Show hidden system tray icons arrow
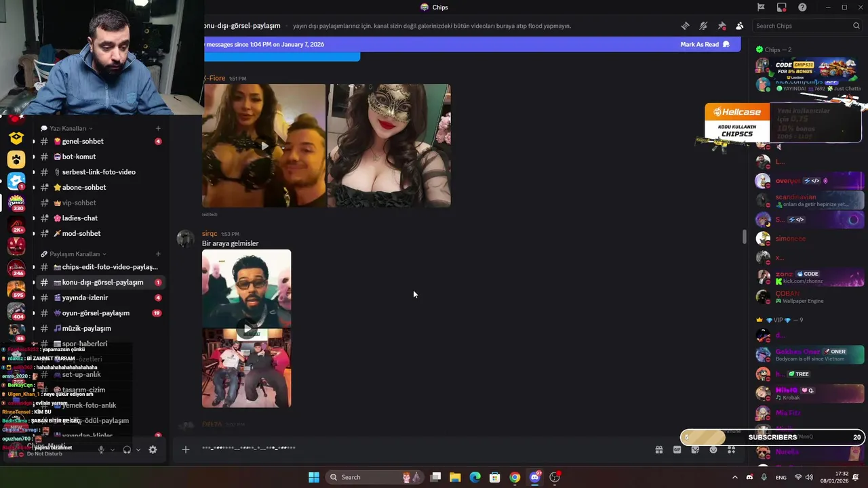This screenshot has width=868, height=488. point(734,477)
